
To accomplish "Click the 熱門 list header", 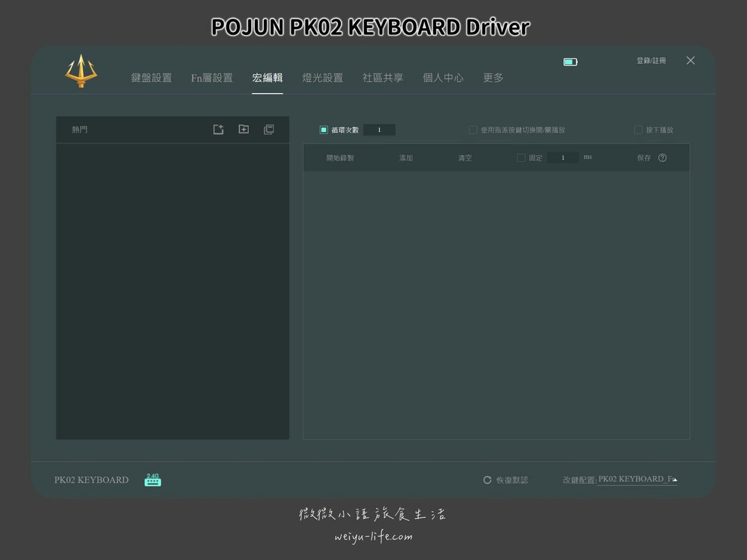I will coord(80,129).
